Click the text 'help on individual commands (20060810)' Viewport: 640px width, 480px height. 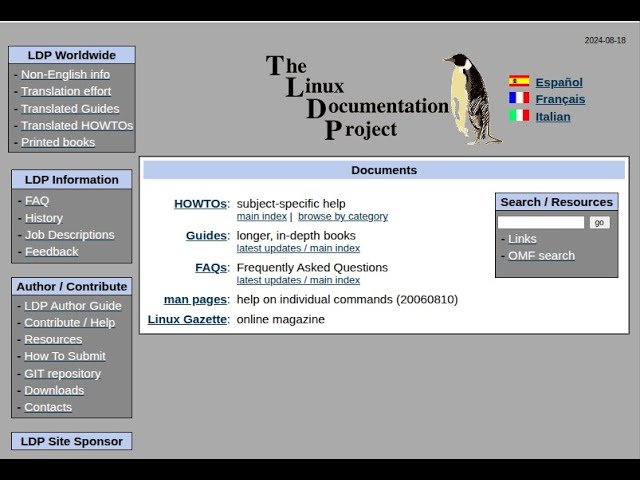coord(347,300)
